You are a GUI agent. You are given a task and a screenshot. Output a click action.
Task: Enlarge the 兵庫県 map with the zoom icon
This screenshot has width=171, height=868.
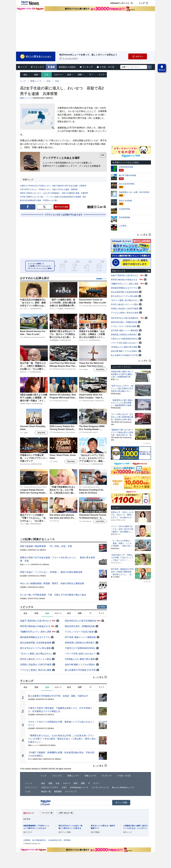53,128
